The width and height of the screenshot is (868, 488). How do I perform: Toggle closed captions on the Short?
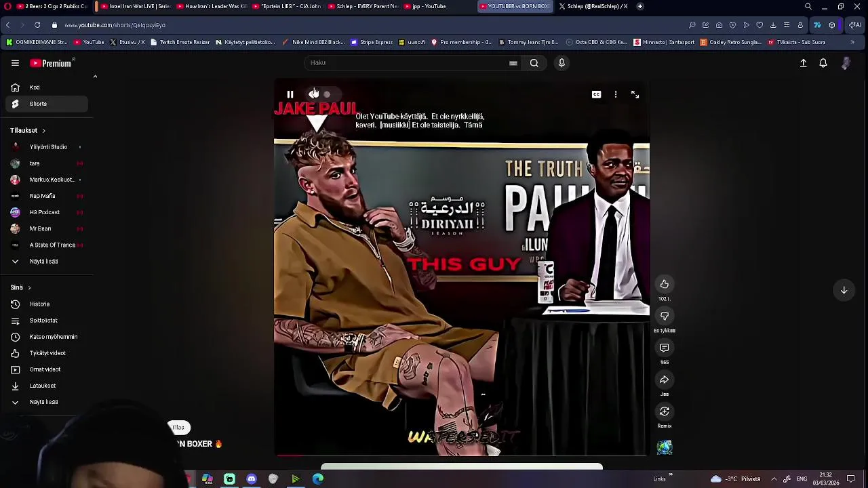tap(596, 94)
